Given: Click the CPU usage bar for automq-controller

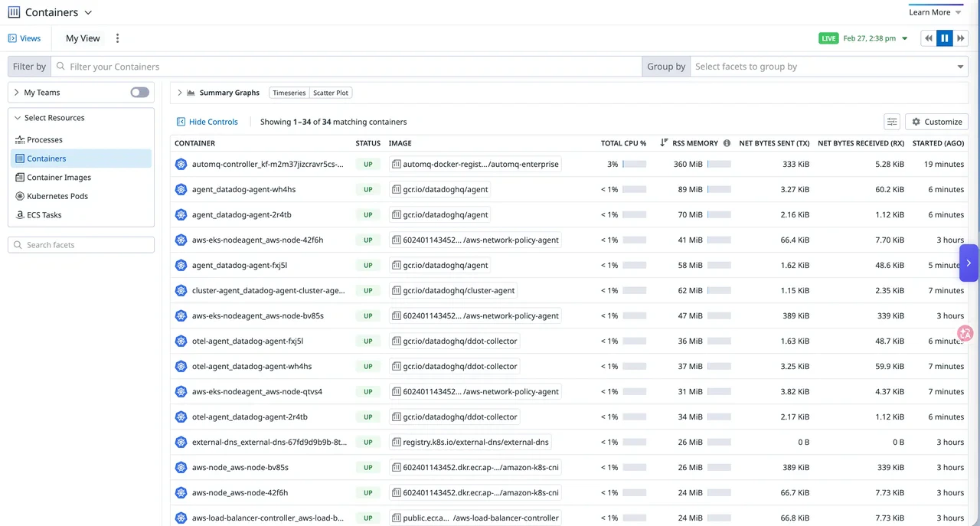Looking at the screenshot, I should tap(633, 163).
